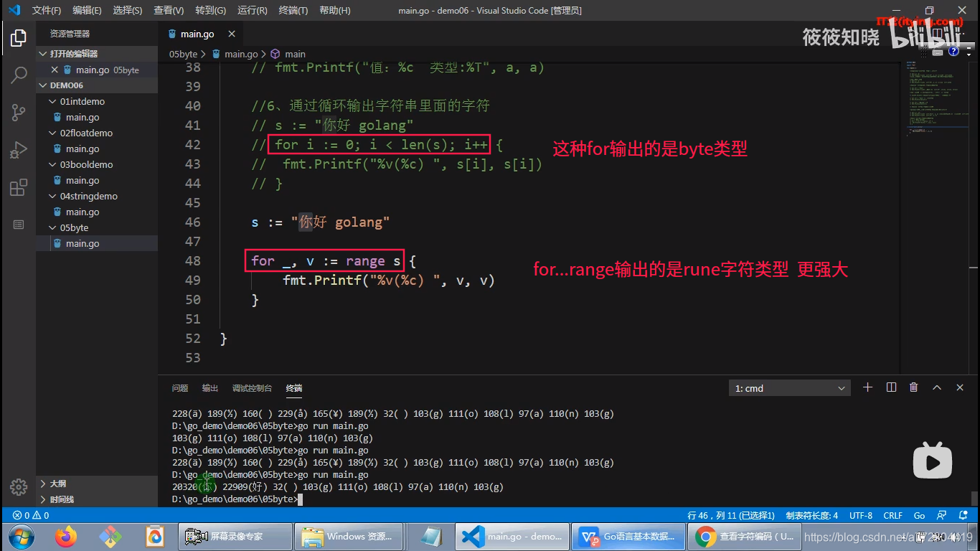980x551 pixels.
Task: Open the 查看(V) menu
Action: (169, 11)
